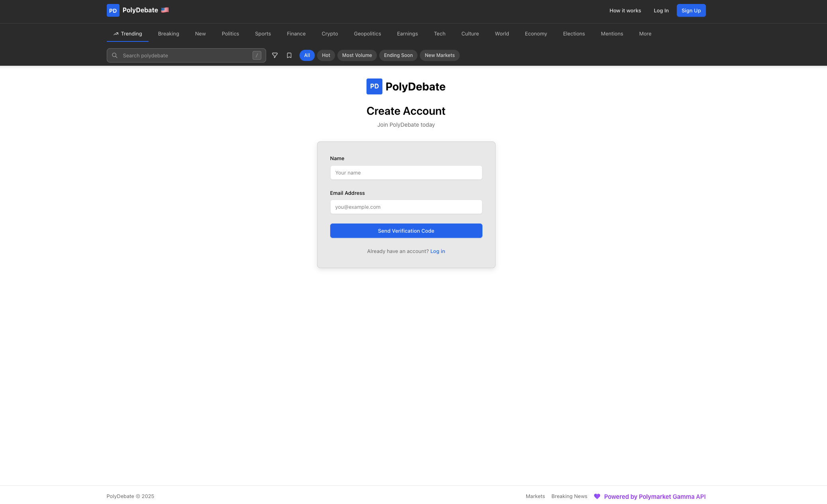Click the US flag language icon
Image resolution: width=827 pixels, height=504 pixels.
[165, 10]
